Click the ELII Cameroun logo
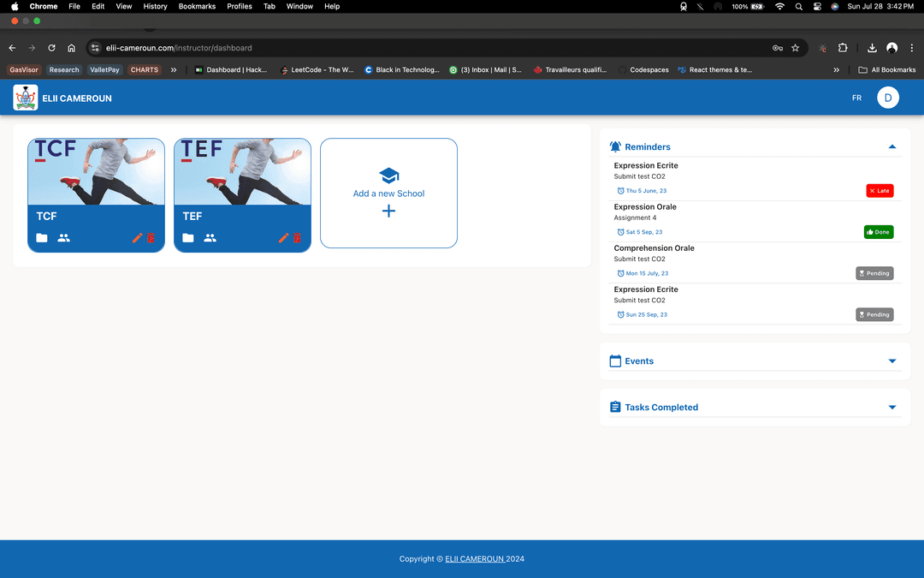This screenshot has width=924, height=578. coord(26,98)
